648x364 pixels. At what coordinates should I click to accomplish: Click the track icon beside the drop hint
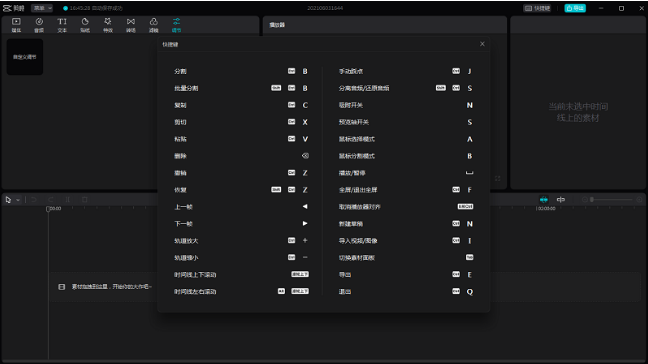[62, 287]
